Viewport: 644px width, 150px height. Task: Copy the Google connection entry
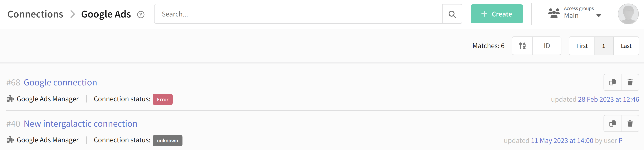pyautogui.click(x=613, y=82)
